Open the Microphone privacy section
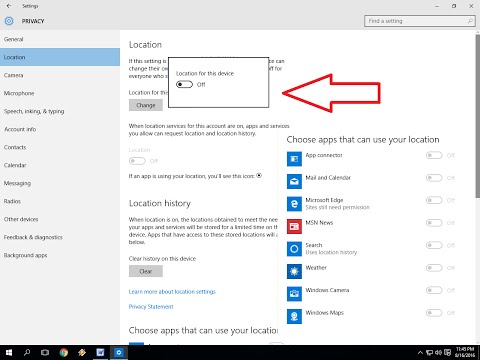This screenshot has width=480, height=360. (60, 93)
